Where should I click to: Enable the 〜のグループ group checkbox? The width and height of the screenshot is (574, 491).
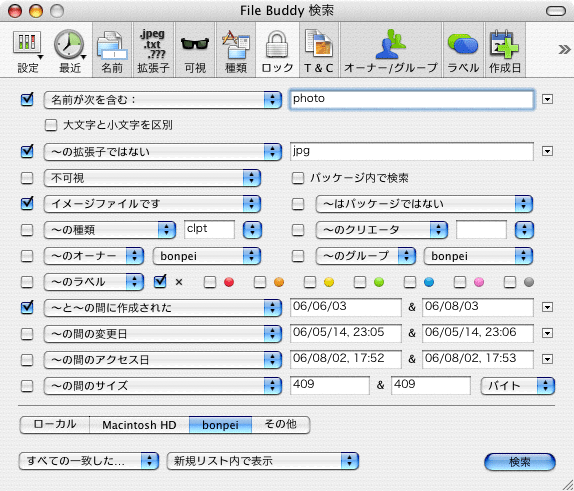(298, 256)
